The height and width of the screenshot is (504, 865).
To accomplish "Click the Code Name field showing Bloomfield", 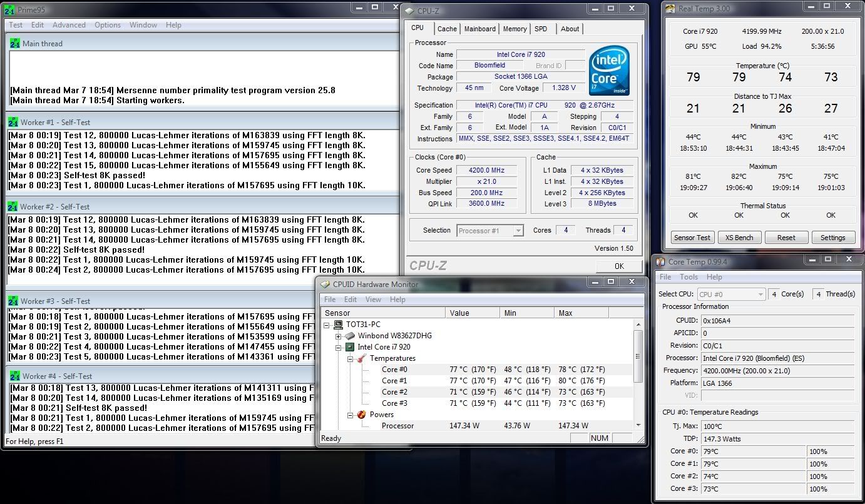I will click(x=491, y=66).
